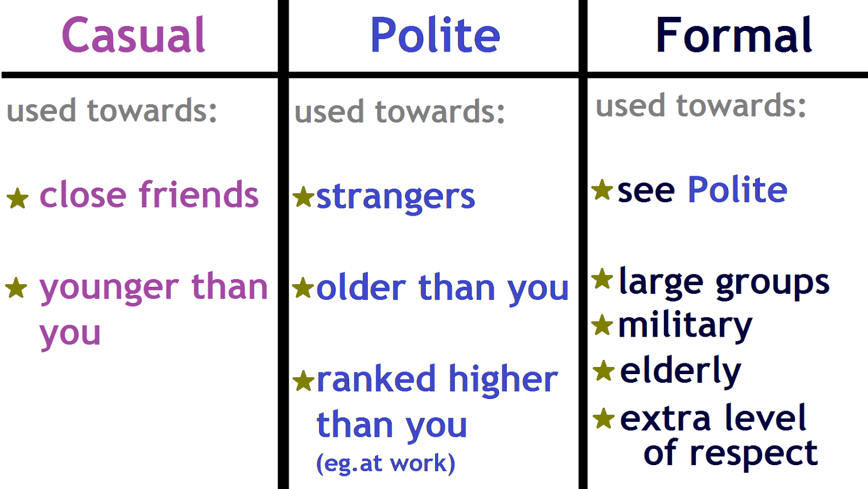Click the '(eg.at work)' note
This screenshot has height=489, width=868.
(x=385, y=464)
